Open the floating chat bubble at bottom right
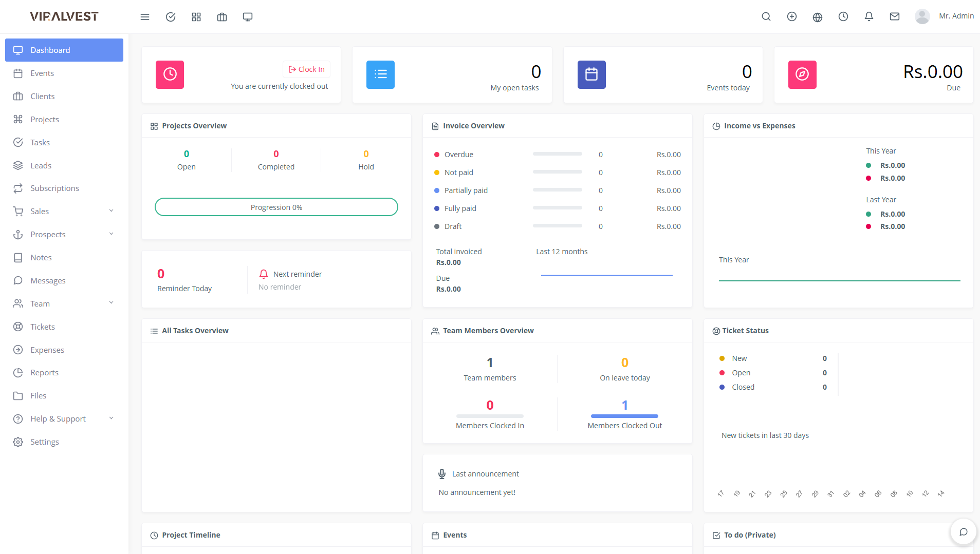The image size is (980, 554). (964, 531)
